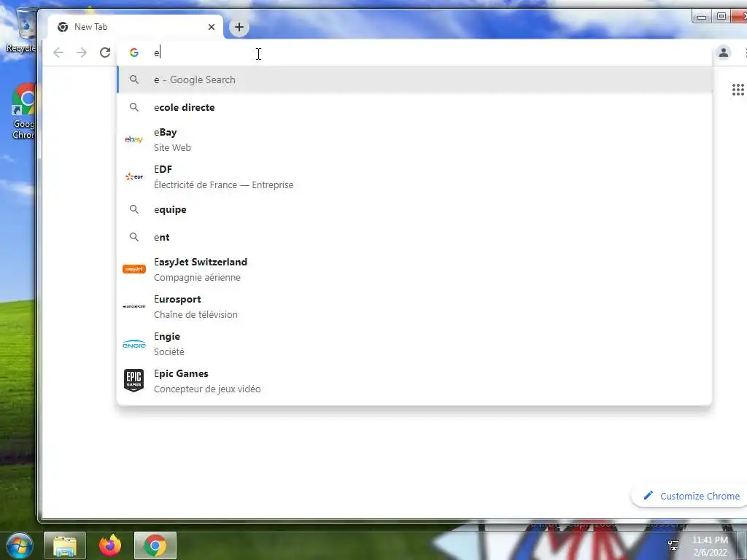This screenshot has width=747, height=560.
Task: Click magnifier icon beside 'equipe'
Action: [134, 209]
